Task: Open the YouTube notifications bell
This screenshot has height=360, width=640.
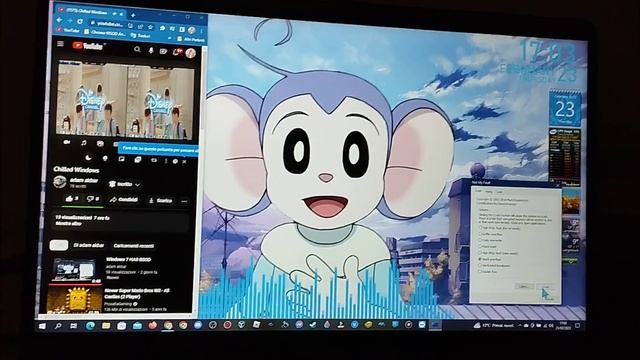Action: pyautogui.click(x=177, y=52)
